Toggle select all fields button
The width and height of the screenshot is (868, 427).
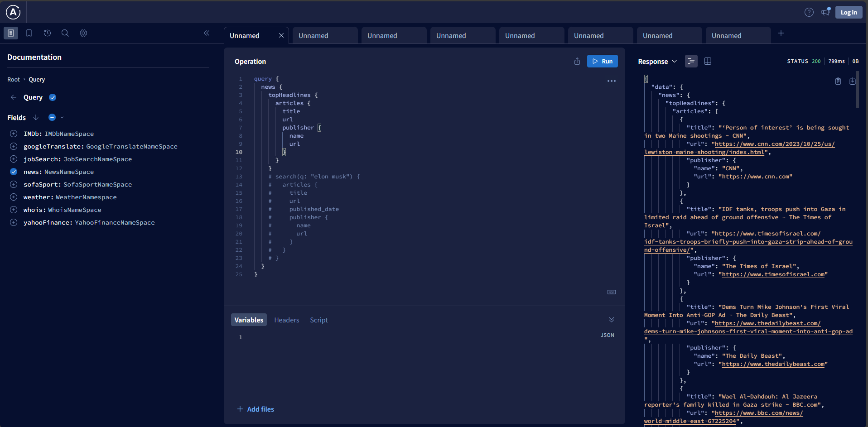coord(52,117)
